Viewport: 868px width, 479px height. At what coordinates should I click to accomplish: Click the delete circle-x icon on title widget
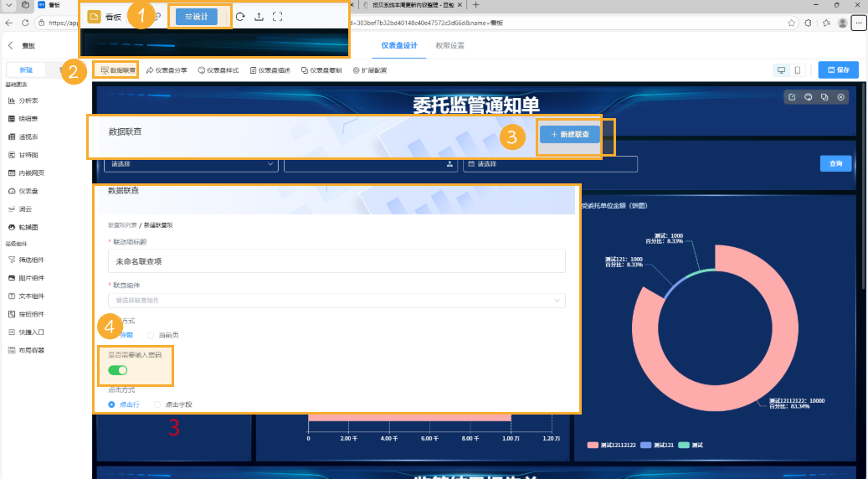(841, 97)
